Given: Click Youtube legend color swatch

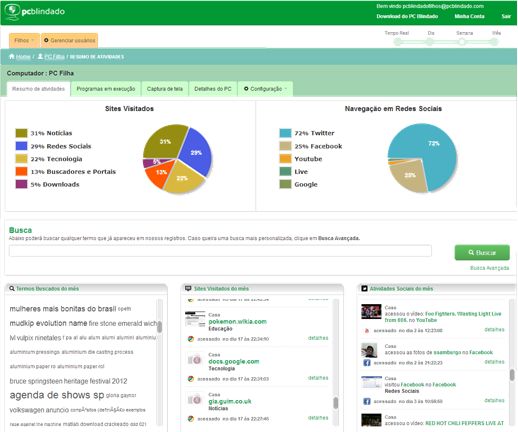Looking at the screenshot, I should point(285,159).
